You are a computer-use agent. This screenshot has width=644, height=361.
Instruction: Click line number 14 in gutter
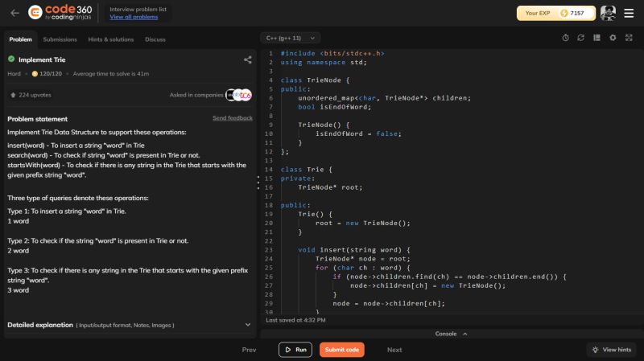coord(269,170)
